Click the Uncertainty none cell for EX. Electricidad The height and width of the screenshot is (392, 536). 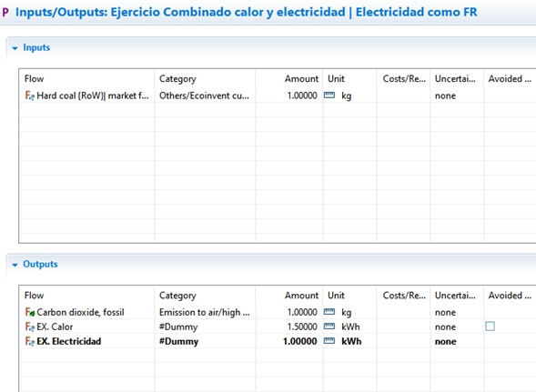(445, 341)
